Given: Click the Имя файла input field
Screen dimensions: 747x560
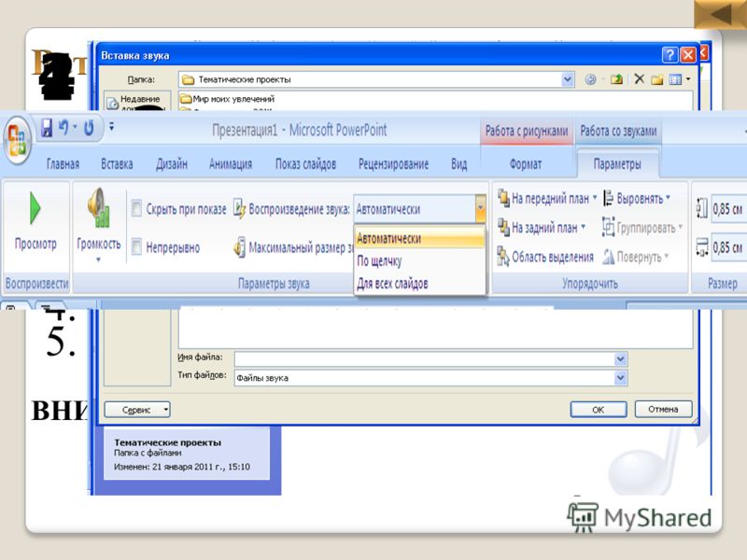Looking at the screenshot, I should click(x=424, y=358).
